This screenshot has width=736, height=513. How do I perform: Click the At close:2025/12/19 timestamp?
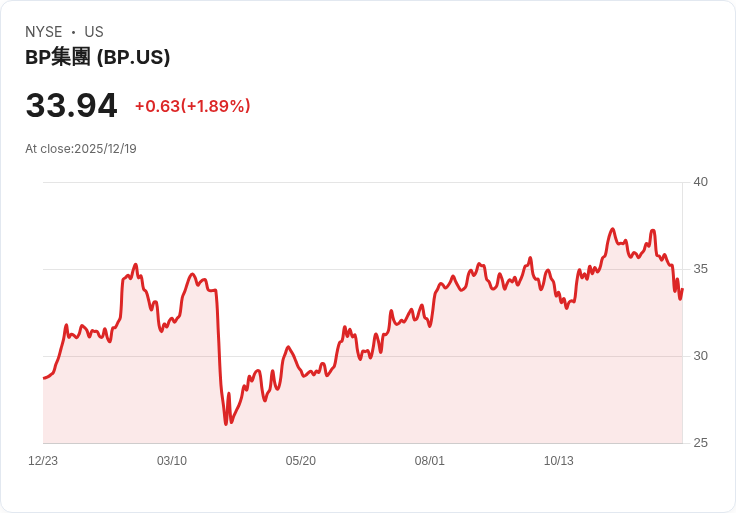(81, 149)
